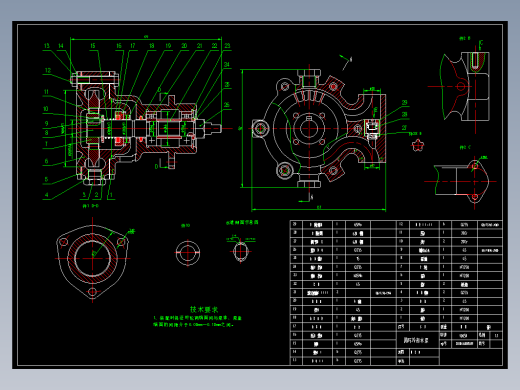Click the small red star-shaped section symbol
Image resolution: width=520 pixels, height=390 pixels.
click(x=417, y=145)
